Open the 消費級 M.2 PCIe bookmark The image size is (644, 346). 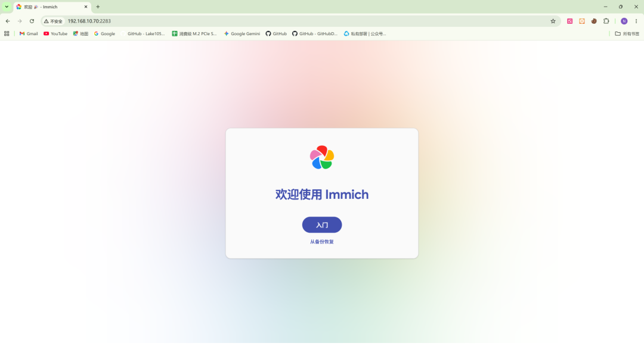[x=194, y=33]
